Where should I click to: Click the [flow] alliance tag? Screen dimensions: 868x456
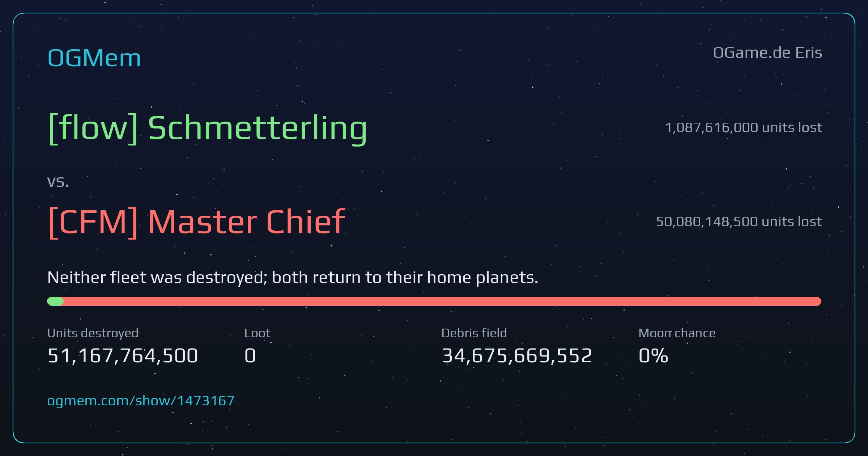pyautogui.click(x=93, y=128)
